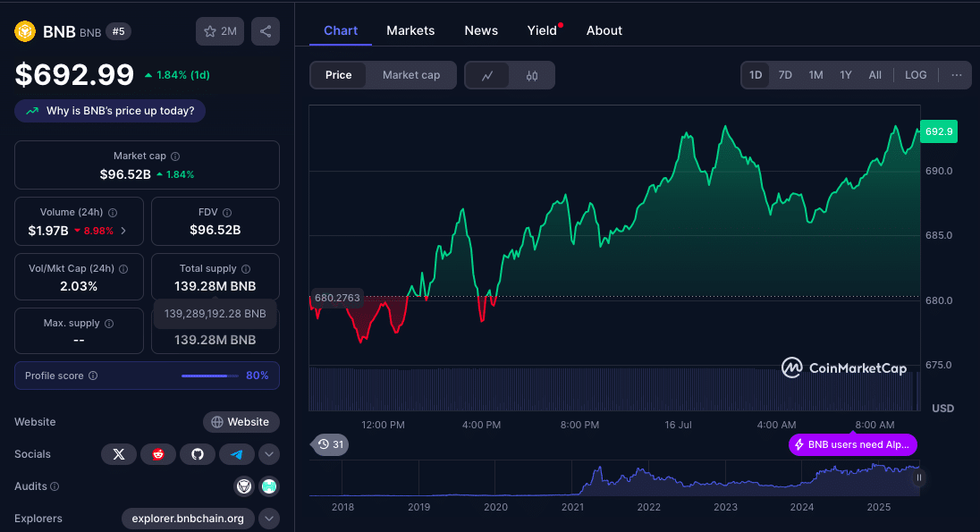Open Vol/Mkt Cap info icon
This screenshot has height=532, width=980.
pyautogui.click(x=123, y=269)
